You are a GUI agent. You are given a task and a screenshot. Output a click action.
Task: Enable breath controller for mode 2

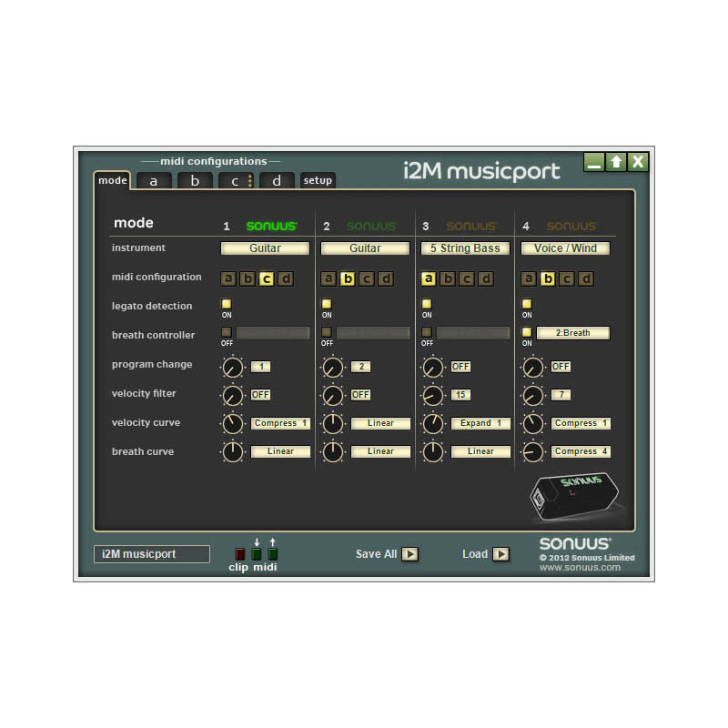[x=327, y=332]
